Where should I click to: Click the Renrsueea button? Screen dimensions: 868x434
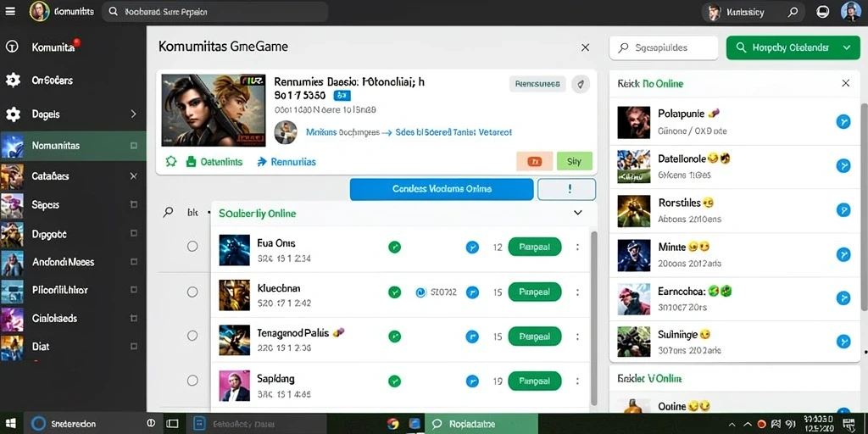tap(537, 84)
